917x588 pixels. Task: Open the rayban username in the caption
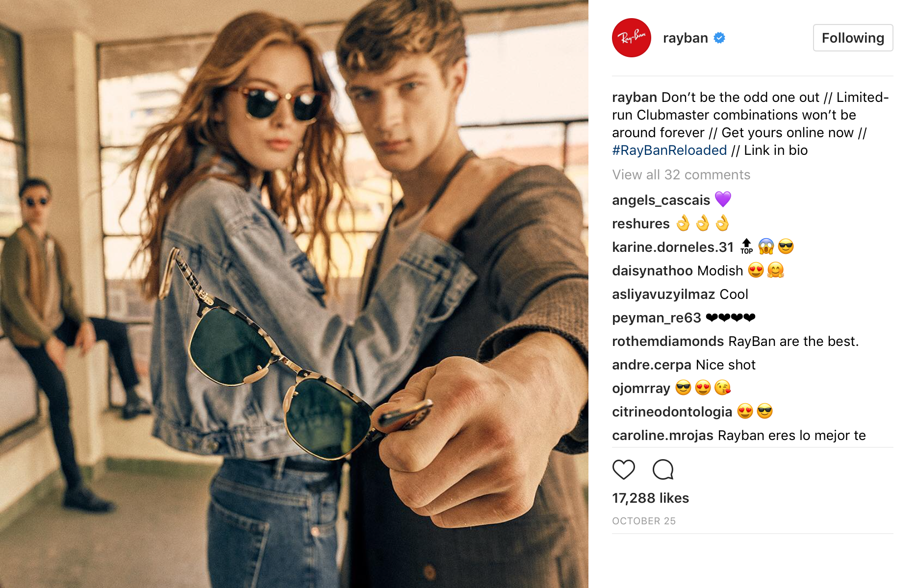(635, 98)
